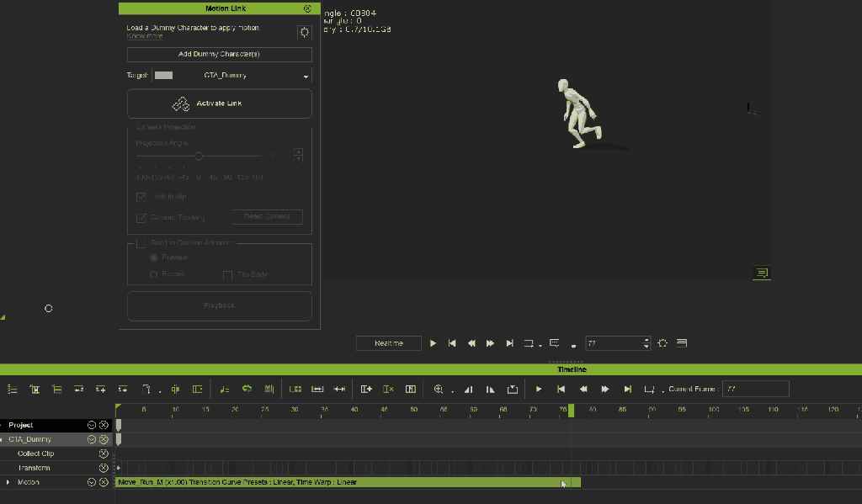
Task: Click the Current Frame input field
Action: pos(755,390)
